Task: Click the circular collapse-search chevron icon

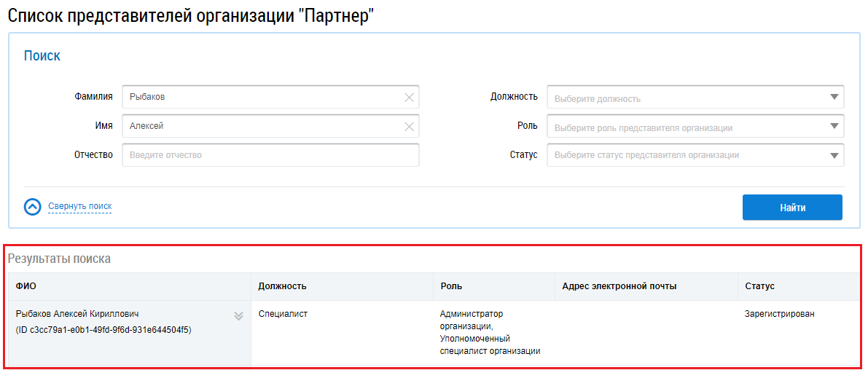Action: 33,207
